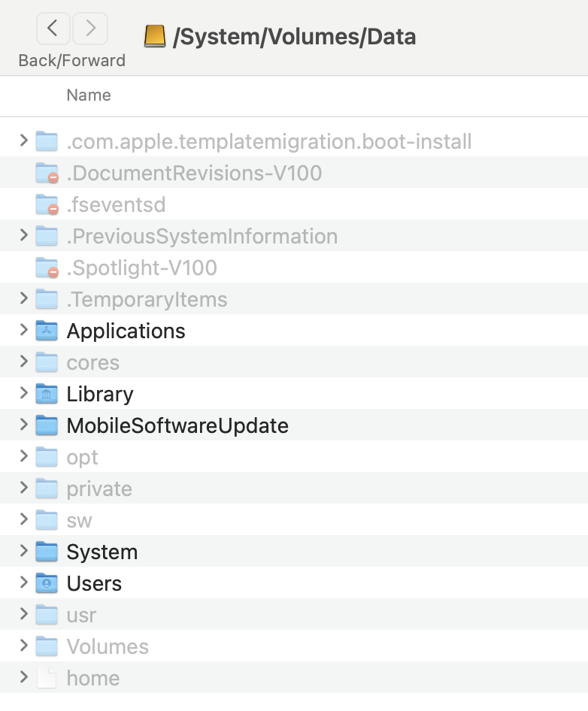Viewport: 588px width, 711px height.
Task: Select the Library folder icon
Action: 47,394
